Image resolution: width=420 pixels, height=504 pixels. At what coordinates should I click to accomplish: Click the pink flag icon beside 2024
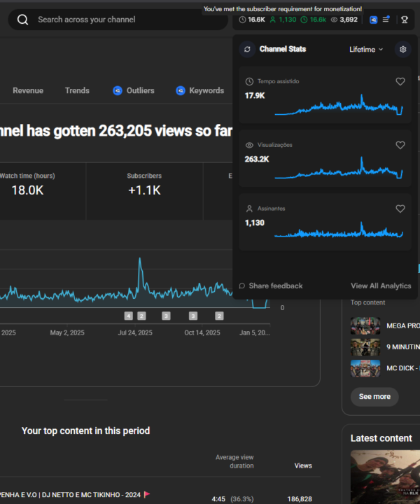(147, 494)
